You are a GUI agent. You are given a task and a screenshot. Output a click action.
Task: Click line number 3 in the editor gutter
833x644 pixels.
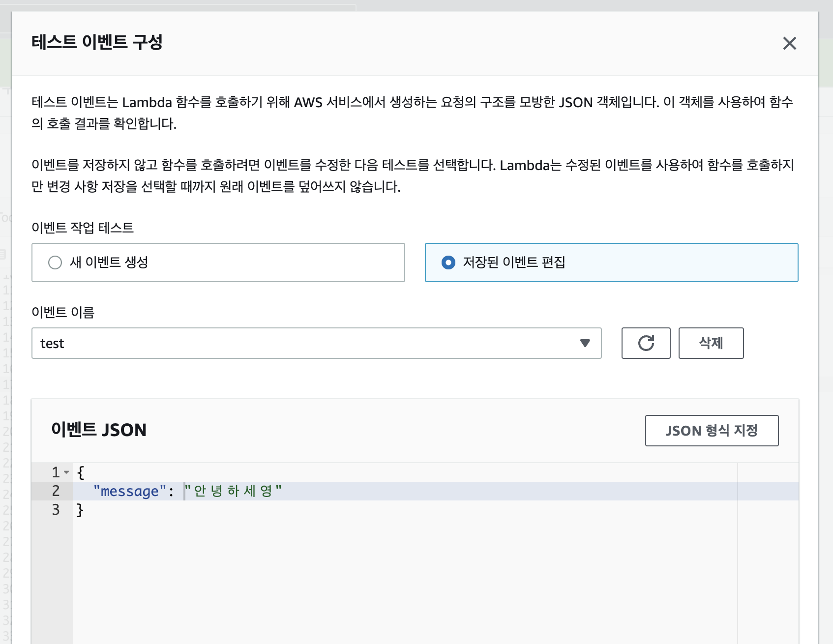point(56,510)
